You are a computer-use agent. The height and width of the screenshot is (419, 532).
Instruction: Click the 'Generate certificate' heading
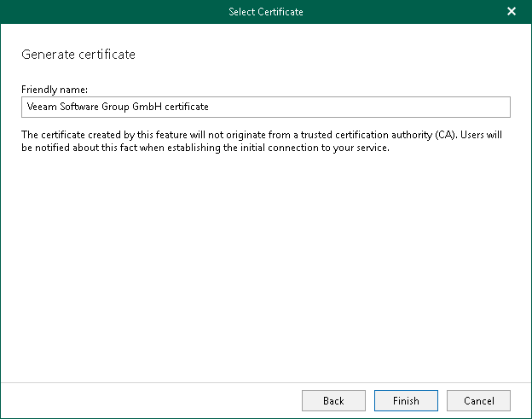click(x=78, y=55)
